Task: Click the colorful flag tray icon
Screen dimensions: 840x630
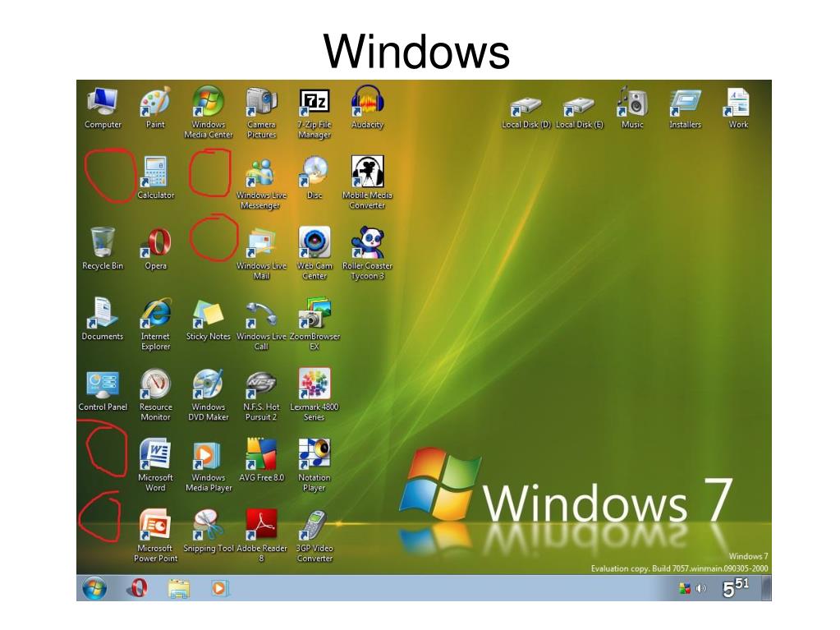Action: pos(685,589)
